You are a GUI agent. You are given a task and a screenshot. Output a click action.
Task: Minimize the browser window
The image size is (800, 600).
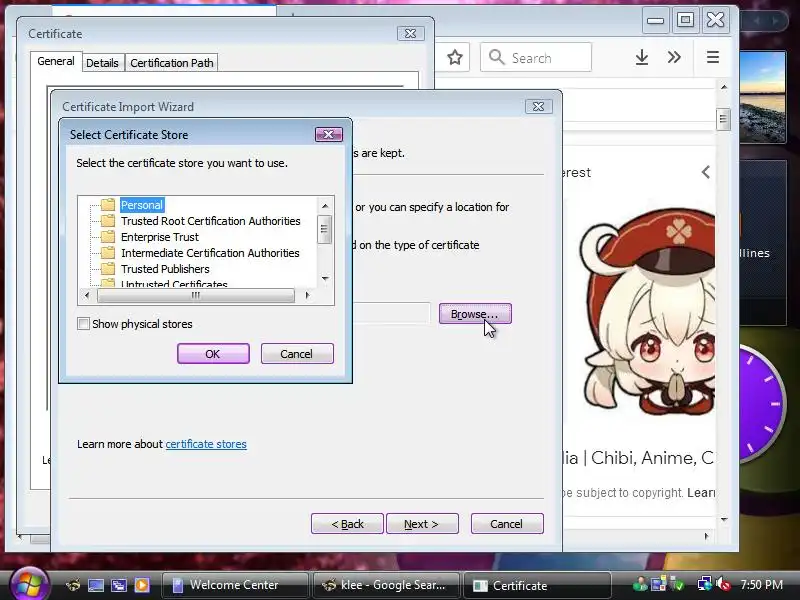655,20
